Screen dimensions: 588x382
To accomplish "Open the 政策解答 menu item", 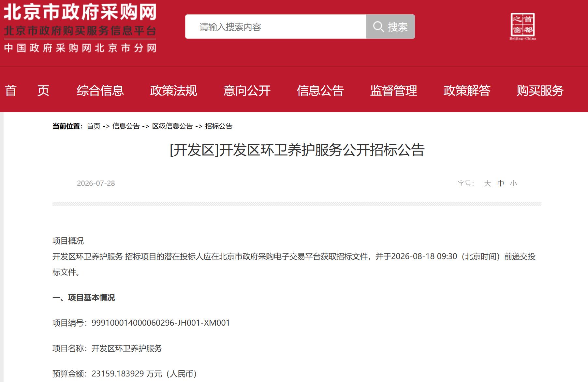I will tap(467, 91).
